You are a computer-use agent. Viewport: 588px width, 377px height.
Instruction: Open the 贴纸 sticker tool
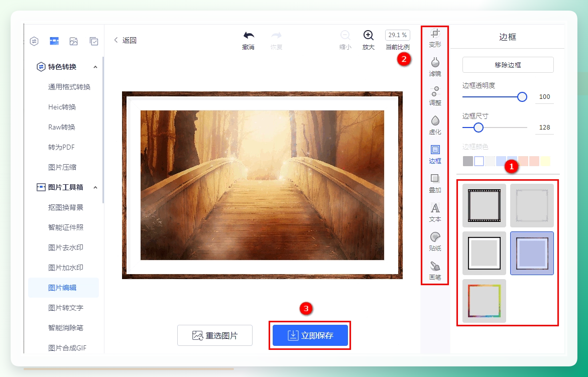pos(435,241)
